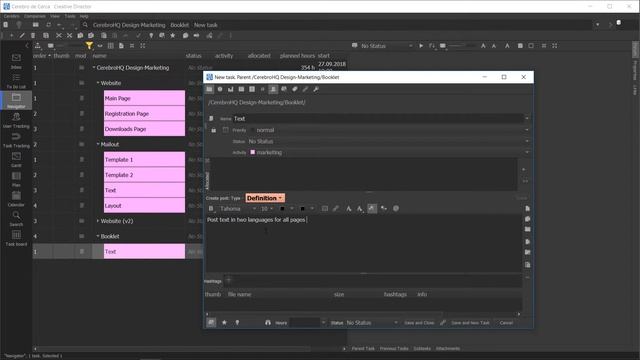Click CerebroHQ Design Marketing breadcrumb
Viewport: 640px width, 360px height.
(129, 25)
